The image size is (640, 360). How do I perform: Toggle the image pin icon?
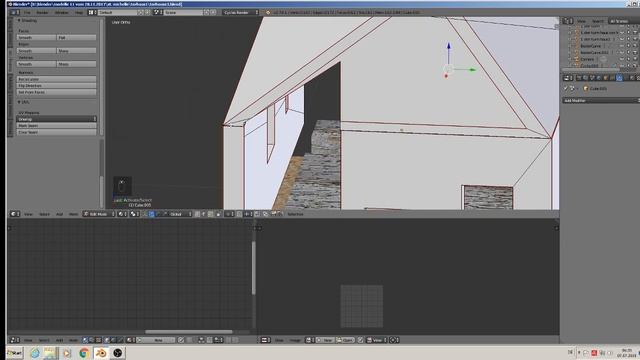tap(360, 340)
